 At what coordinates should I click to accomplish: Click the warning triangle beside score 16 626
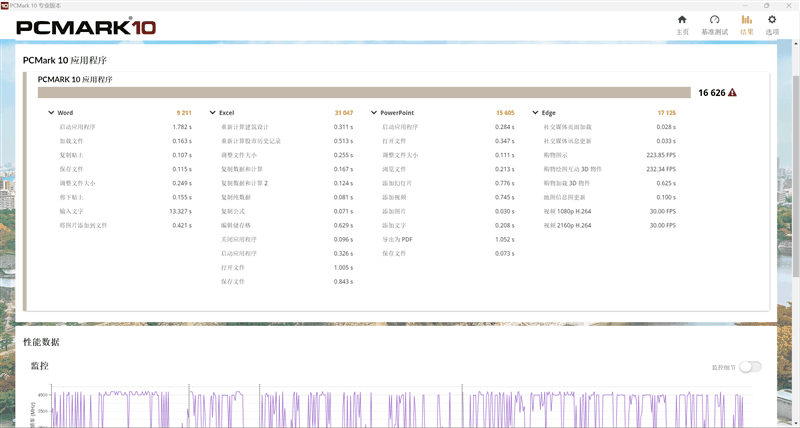[x=732, y=92]
